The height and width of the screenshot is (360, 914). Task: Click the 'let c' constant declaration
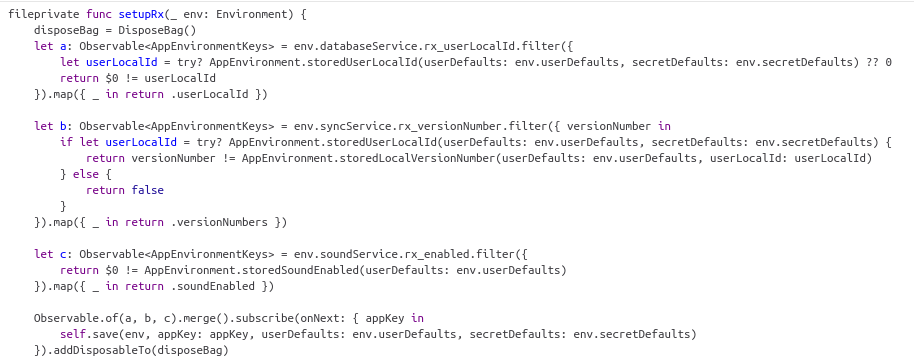click(47, 255)
